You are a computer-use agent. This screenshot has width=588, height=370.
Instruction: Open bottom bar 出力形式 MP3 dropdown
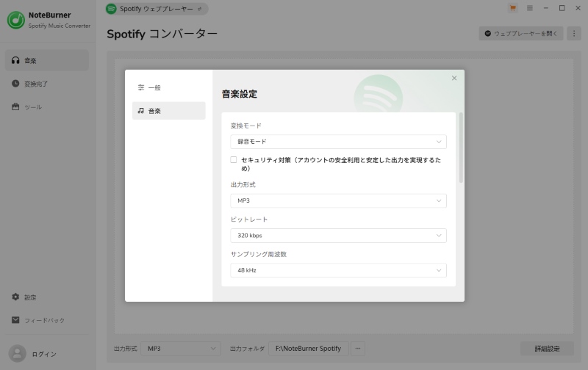(181, 349)
